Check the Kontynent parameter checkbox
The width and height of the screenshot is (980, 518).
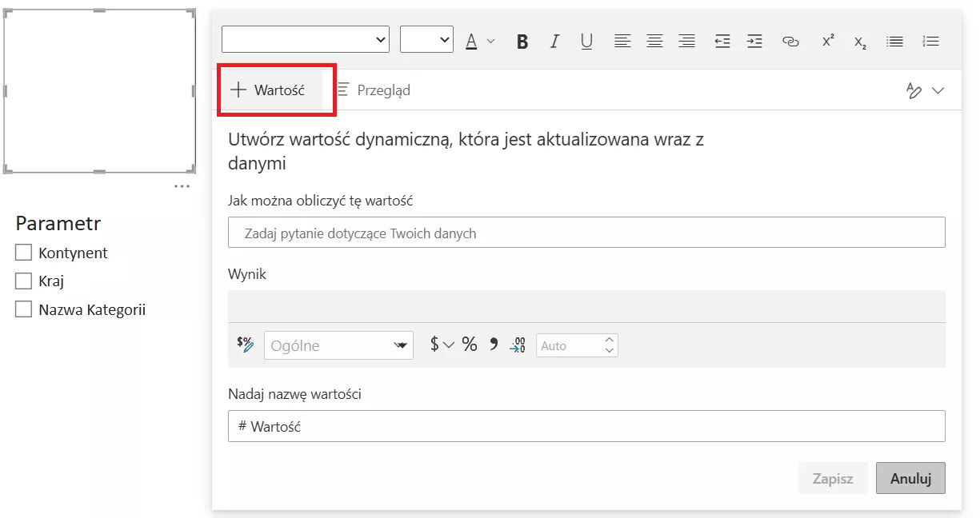pyautogui.click(x=23, y=253)
